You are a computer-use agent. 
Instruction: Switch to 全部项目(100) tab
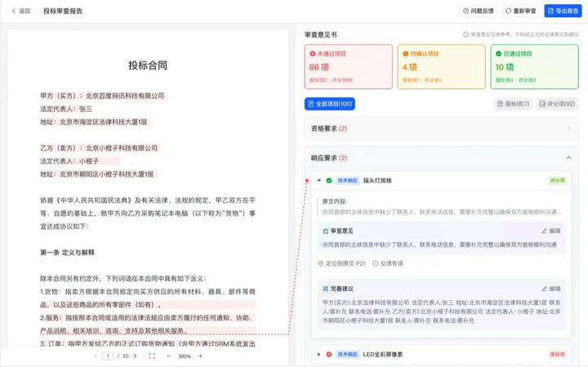click(x=330, y=104)
